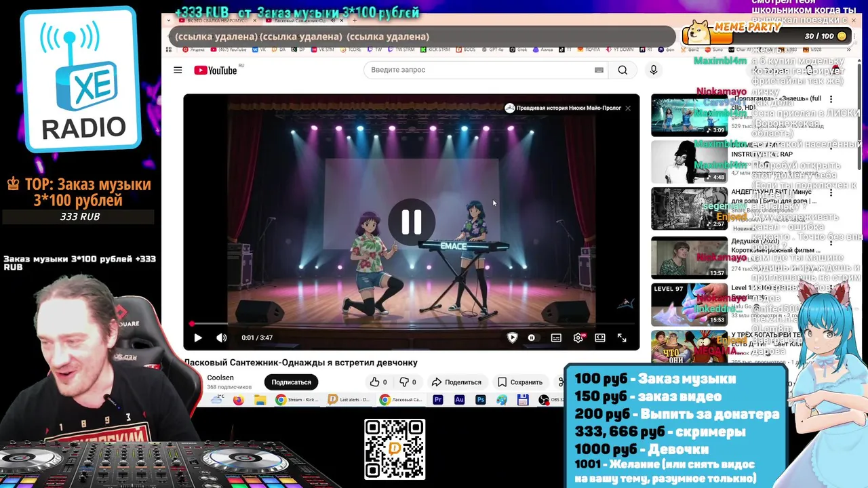
Task: Open Adobe Audition from the taskbar
Action: (x=459, y=400)
